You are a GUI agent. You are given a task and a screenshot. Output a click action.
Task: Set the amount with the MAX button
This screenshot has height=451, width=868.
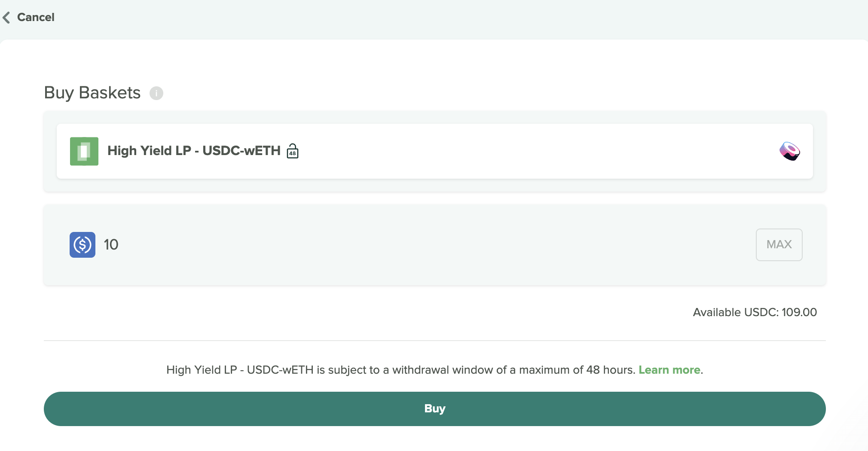point(779,244)
